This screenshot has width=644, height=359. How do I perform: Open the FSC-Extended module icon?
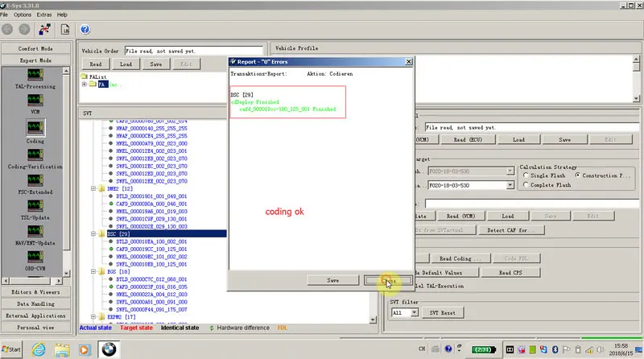[x=35, y=180]
